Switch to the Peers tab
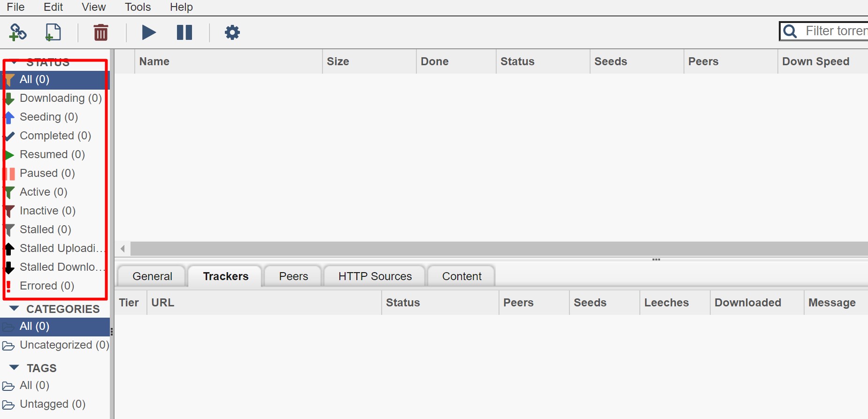 [x=293, y=276]
